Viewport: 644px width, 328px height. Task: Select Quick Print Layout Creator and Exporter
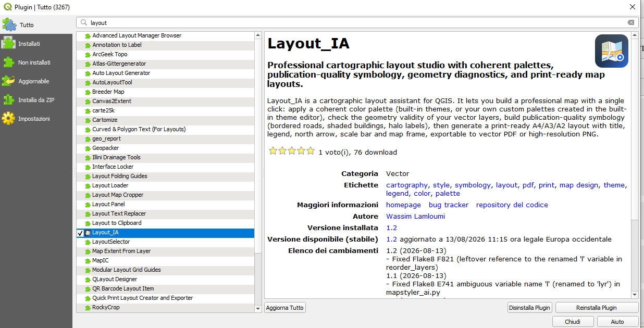(x=166, y=298)
